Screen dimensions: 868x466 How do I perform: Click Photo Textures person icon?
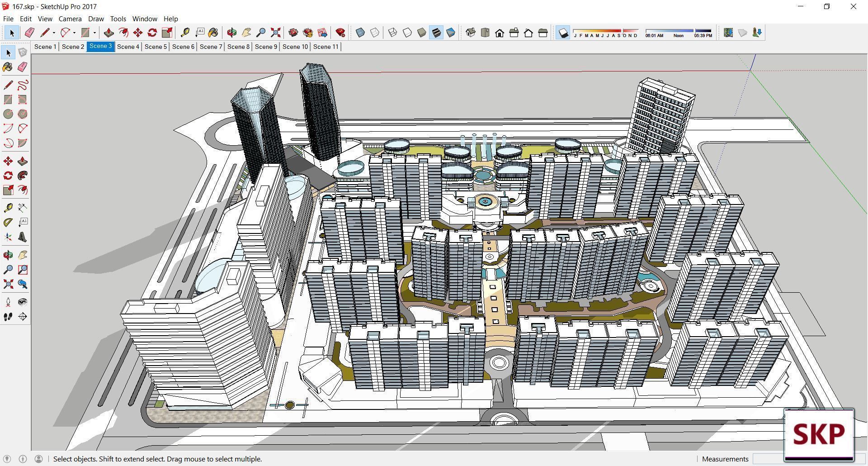757,33
